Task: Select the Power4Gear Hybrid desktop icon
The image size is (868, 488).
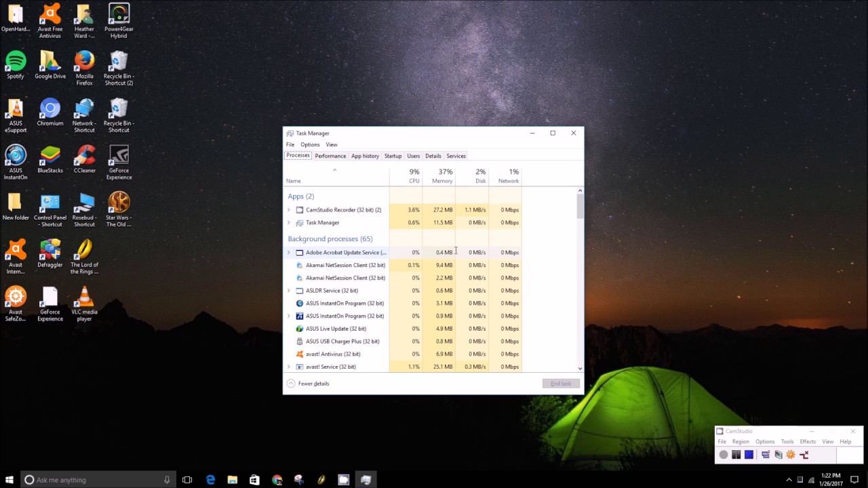Action: 119,21
